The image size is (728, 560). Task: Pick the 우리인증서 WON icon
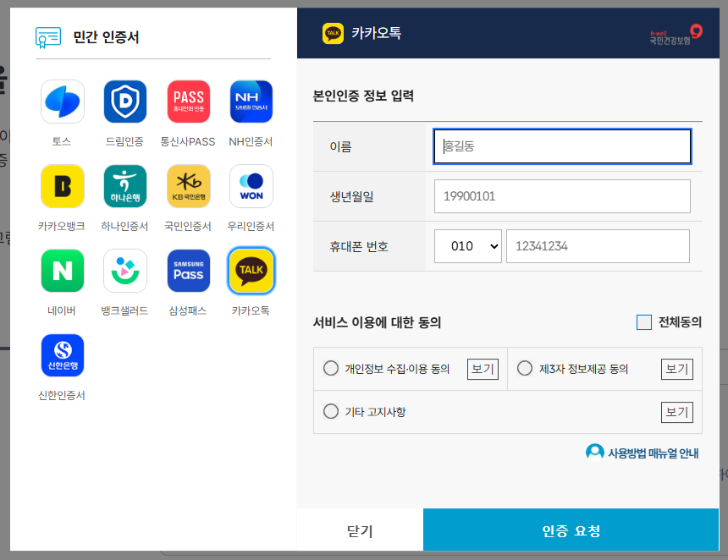[x=251, y=186]
